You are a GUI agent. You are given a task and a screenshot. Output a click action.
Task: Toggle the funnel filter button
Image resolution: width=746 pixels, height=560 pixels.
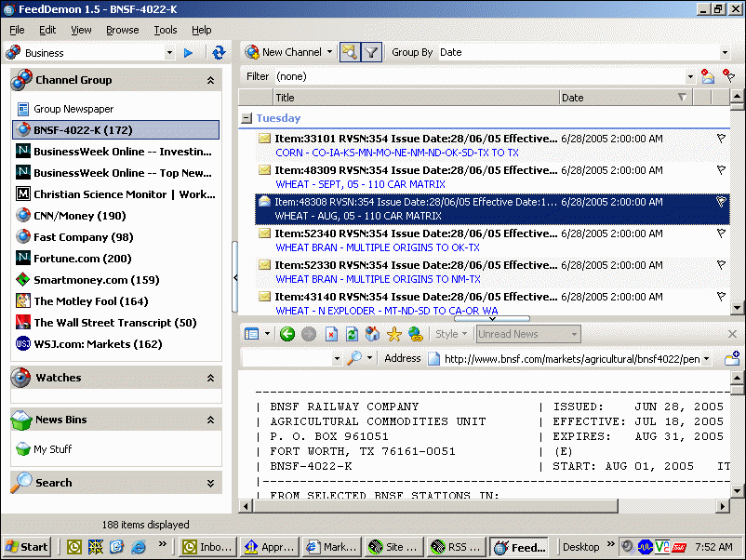[371, 52]
